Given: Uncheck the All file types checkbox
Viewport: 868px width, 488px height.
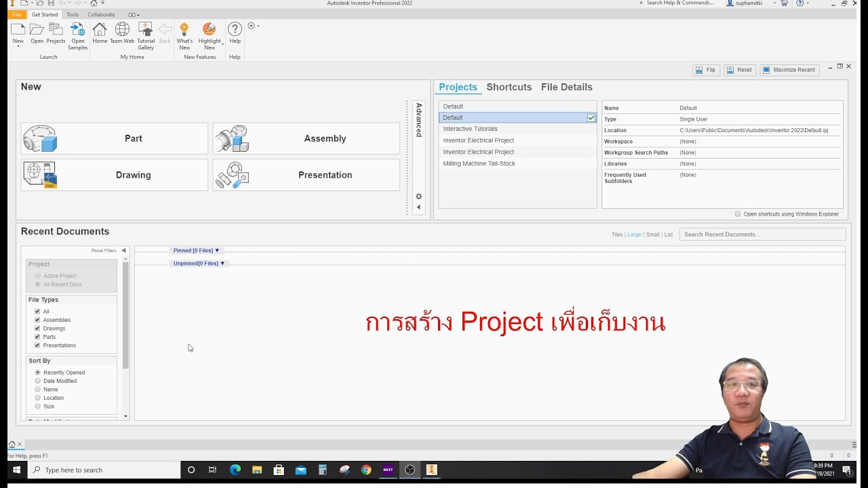Looking at the screenshot, I should (x=37, y=312).
